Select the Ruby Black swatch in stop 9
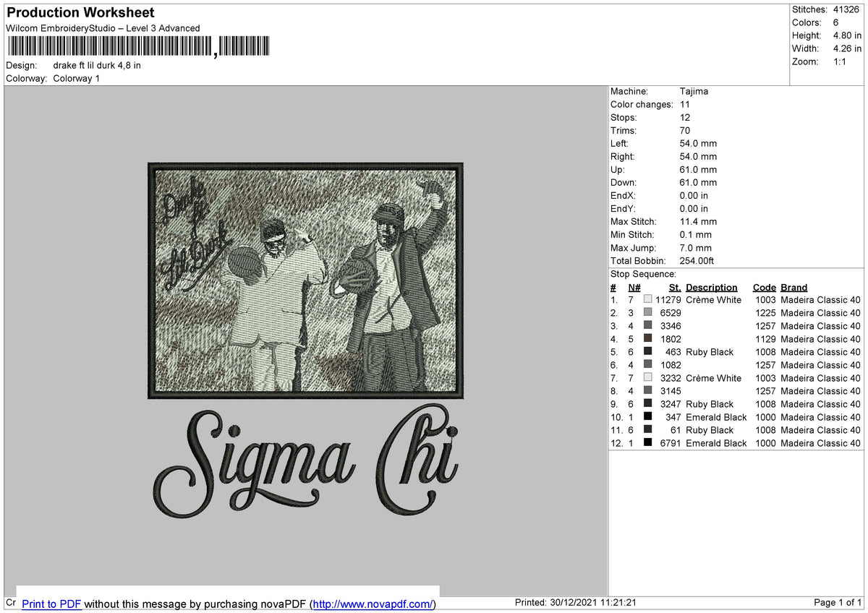 647,404
